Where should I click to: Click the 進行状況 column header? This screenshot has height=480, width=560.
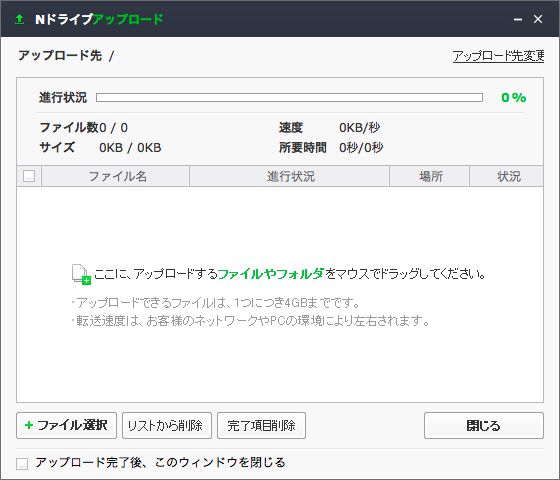pos(289,176)
